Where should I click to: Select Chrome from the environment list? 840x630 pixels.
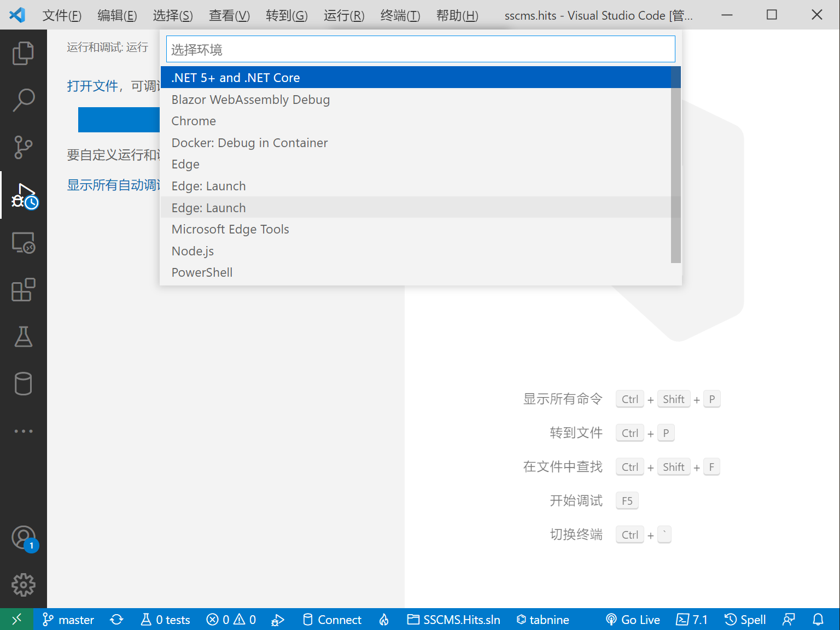click(x=194, y=120)
